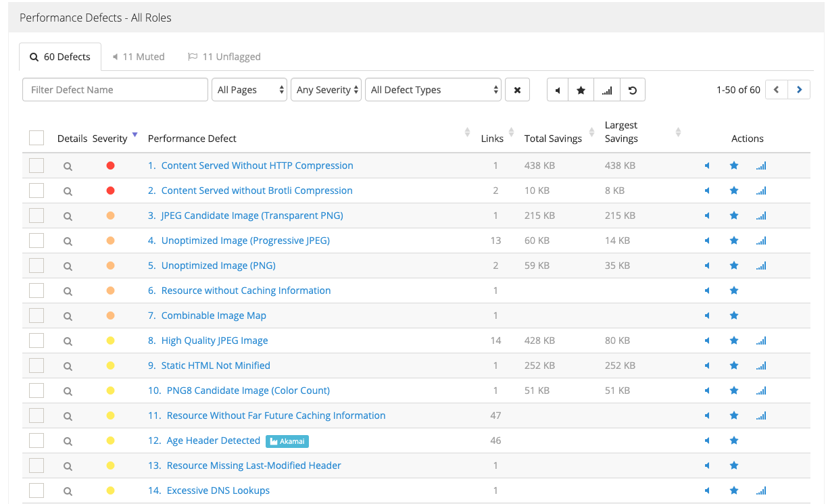This screenshot has height=504, width=826.
Task: Star the Combinable Image Map defect
Action: pyautogui.click(x=734, y=316)
